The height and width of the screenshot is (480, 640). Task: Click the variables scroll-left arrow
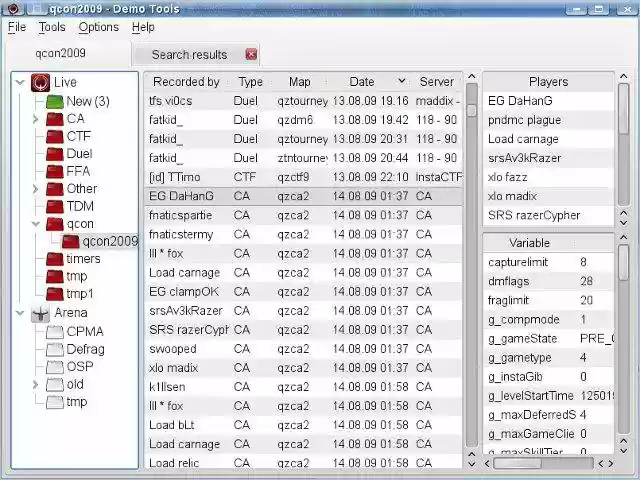pyautogui.click(x=487, y=464)
